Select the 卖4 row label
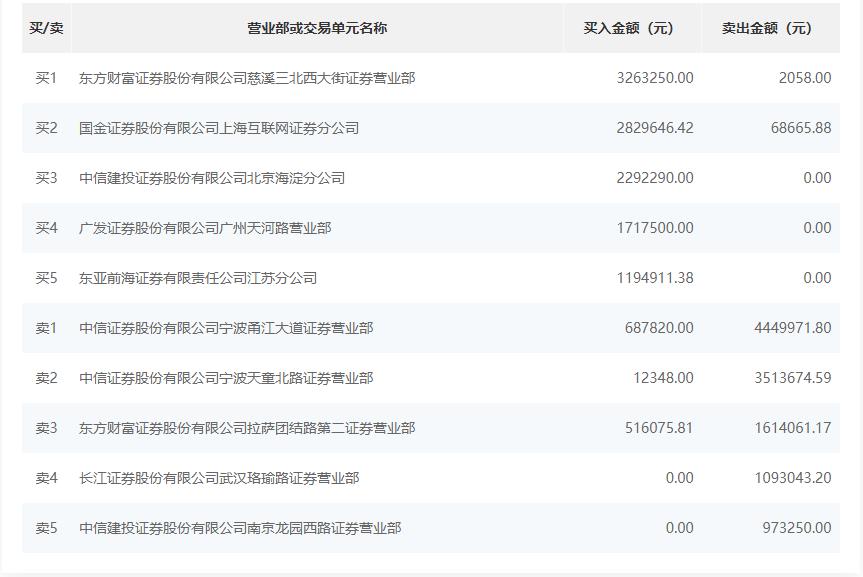This screenshot has width=863, height=577. point(46,478)
